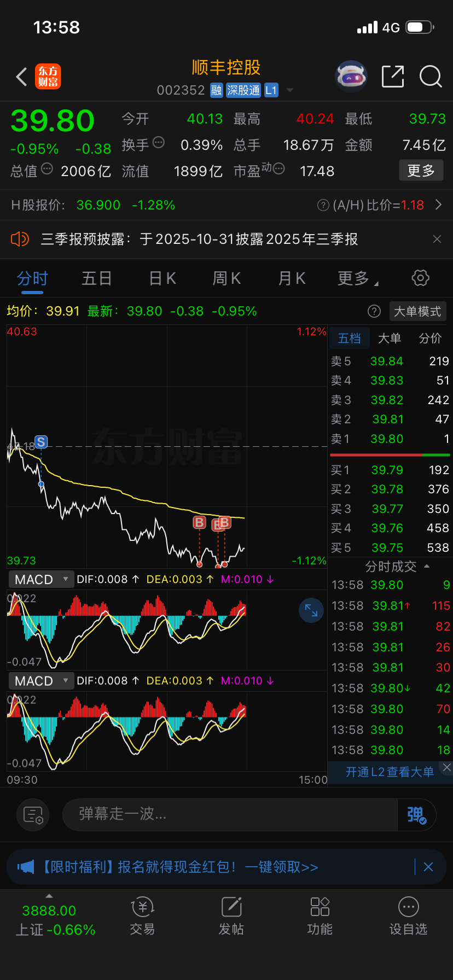Expand the 更多 chart period dropdown

(x=358, y=278)
